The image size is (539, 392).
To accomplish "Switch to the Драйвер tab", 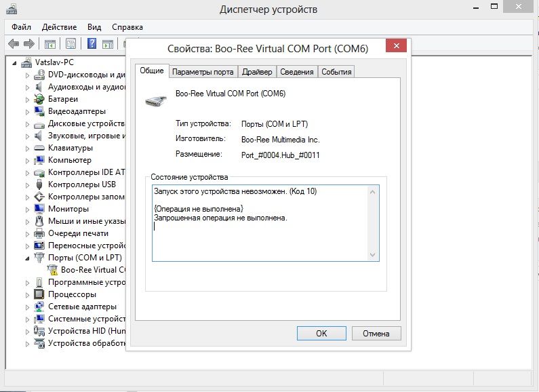I will 257,72.
